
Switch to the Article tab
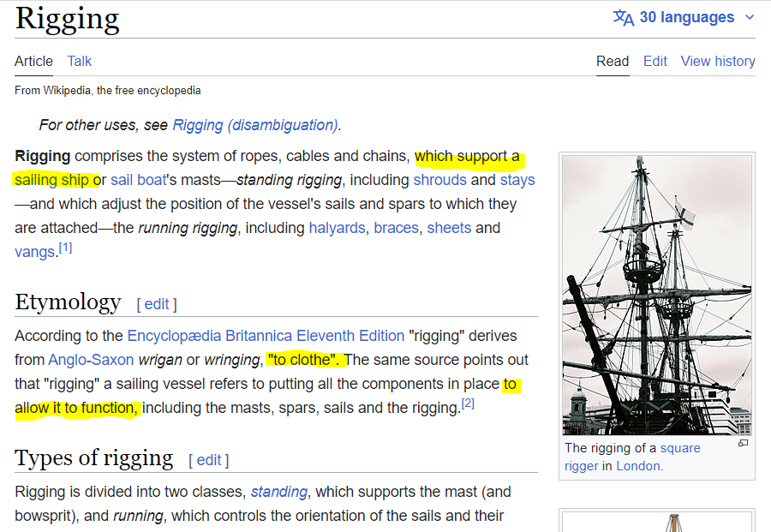[x=33, y=61]
